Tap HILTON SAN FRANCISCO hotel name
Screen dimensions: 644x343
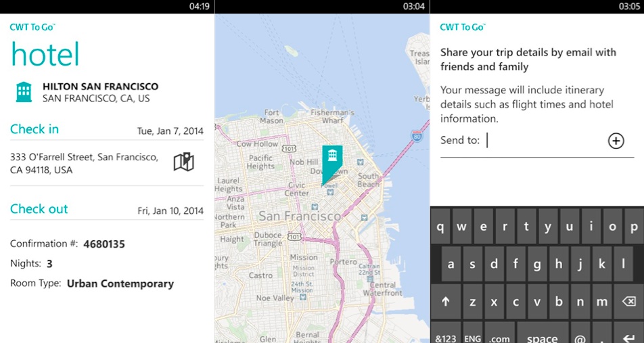(x=101, y=87)
